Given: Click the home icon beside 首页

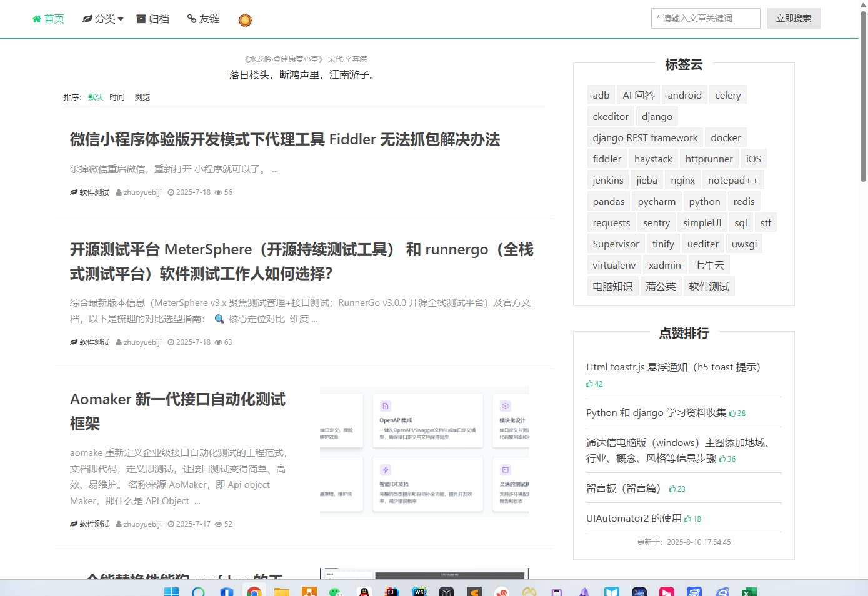Looking at the screenshot, I should [36, 19].
